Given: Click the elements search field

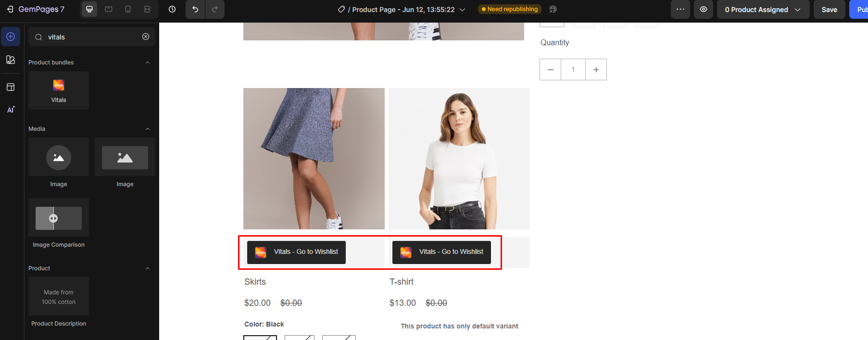Looking at the screenshot, I should (x=91, y=37).
